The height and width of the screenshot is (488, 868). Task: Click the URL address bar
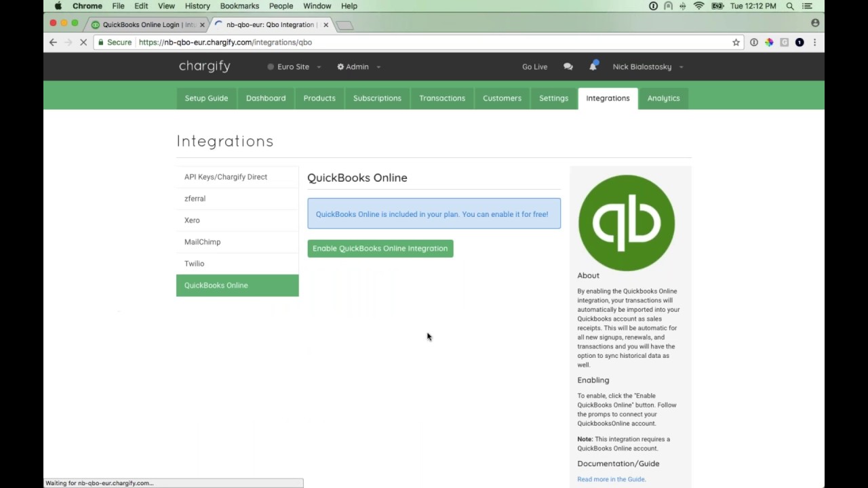click(434, 42)
